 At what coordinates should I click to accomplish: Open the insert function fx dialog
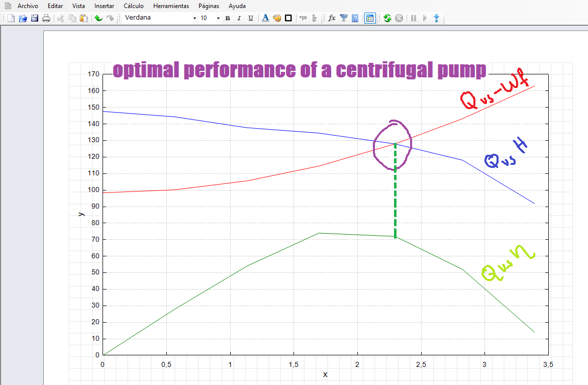pos(332,18)
